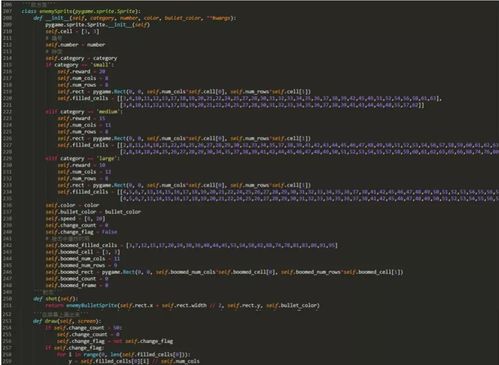Click the self.change_flag = False line
499x365 pixels.
click(81, 232)
